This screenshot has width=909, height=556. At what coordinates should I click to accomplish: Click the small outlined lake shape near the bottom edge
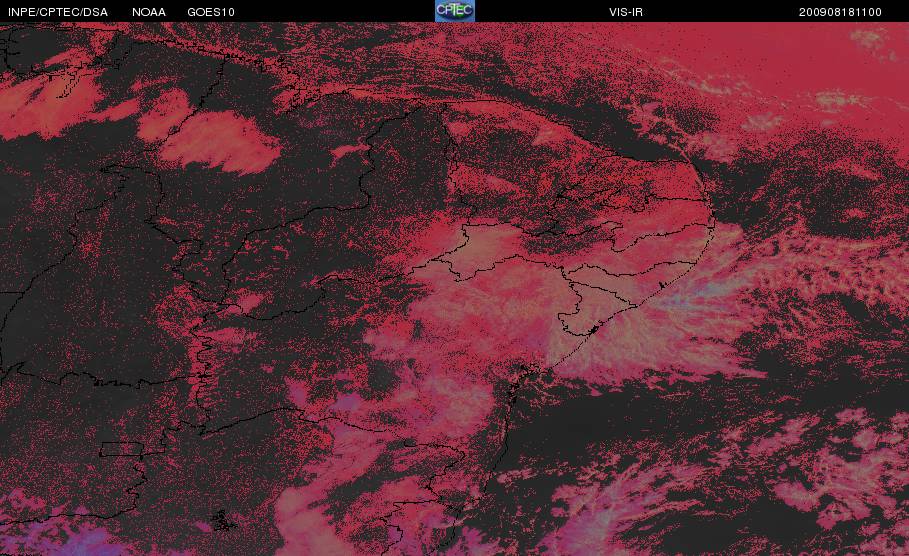(224, 520)
